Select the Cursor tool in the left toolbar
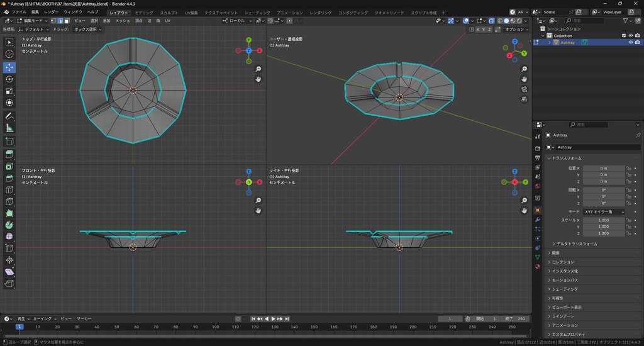Screen dimensions: 644x346 [9, 54]
